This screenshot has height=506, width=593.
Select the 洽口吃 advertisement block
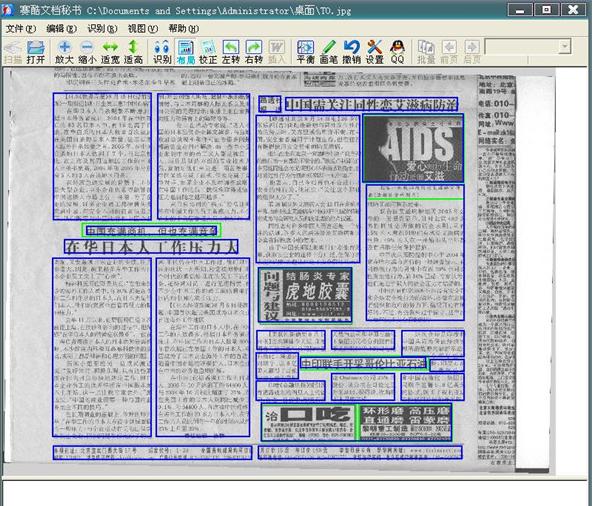tap(308, 422)
